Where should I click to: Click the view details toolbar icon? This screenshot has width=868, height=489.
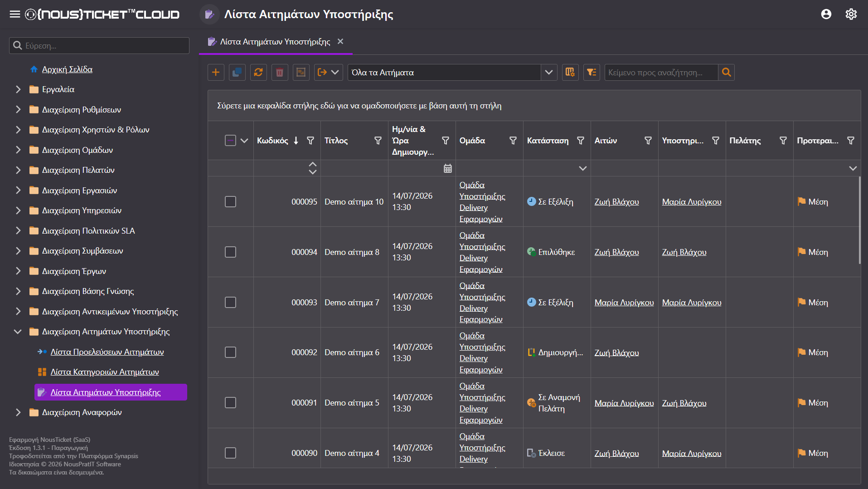[x=301, y=73]
